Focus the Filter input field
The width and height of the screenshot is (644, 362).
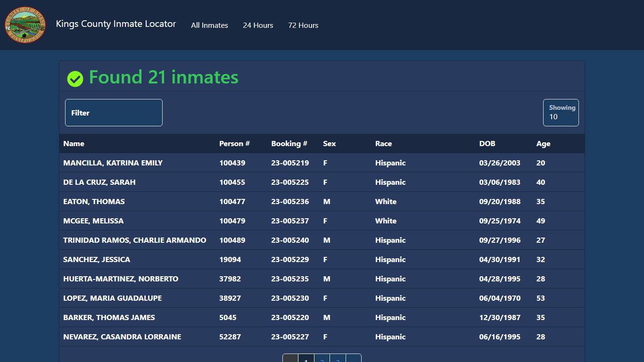tap(114, 113)
